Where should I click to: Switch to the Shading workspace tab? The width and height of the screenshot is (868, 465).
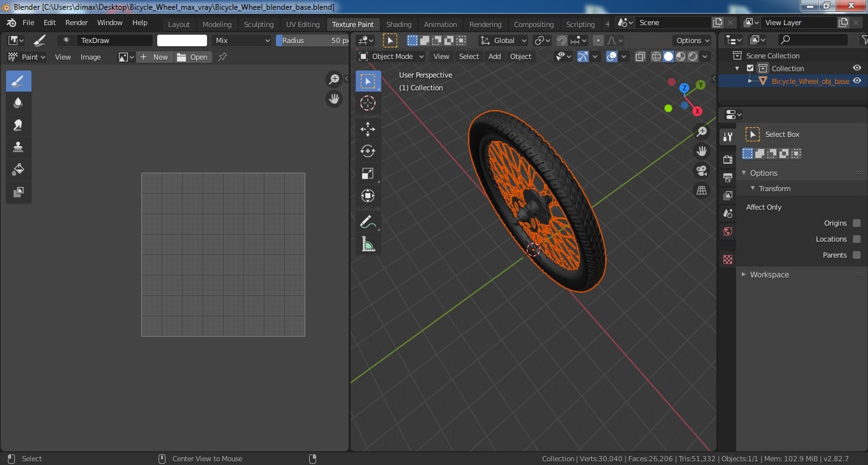tap(399, 24)
